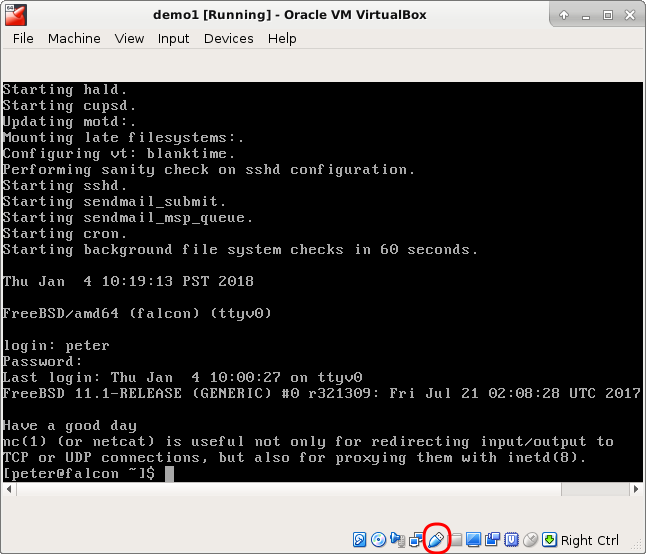The height and width of the screenshot is (554, 646).
Task: Open the Devices menu
Action: pos(229,39)
